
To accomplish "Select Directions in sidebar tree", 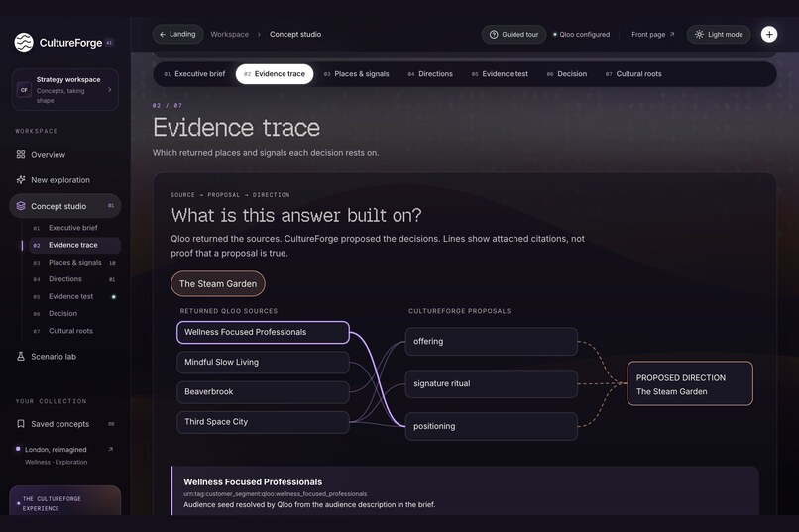I will click(74, 279).
